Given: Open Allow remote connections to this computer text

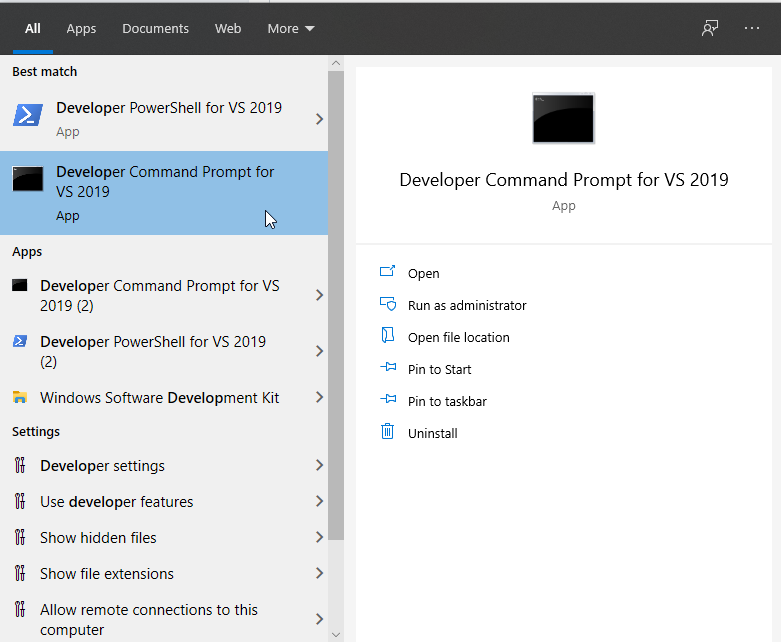Looking at the screenshot, I should click(148, 619).
